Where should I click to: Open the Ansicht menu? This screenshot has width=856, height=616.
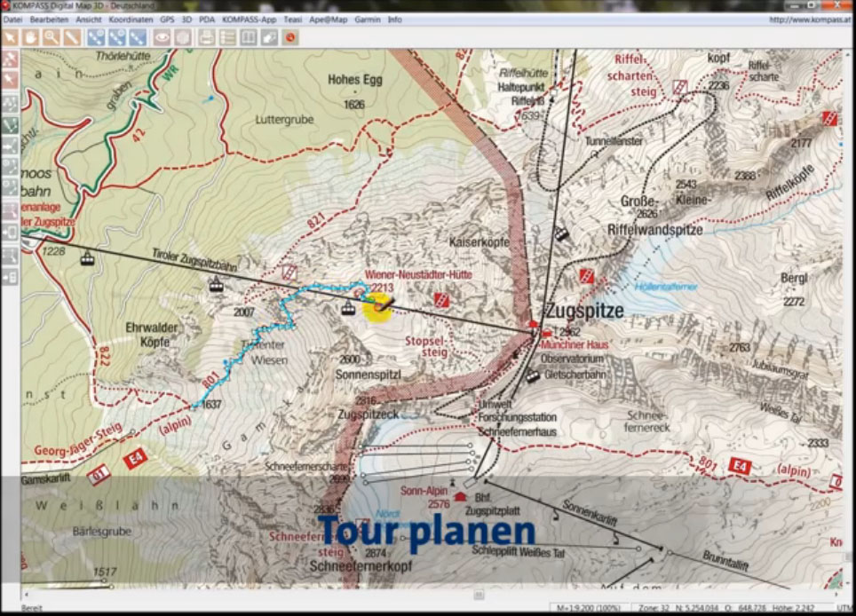tap(89, 20)
